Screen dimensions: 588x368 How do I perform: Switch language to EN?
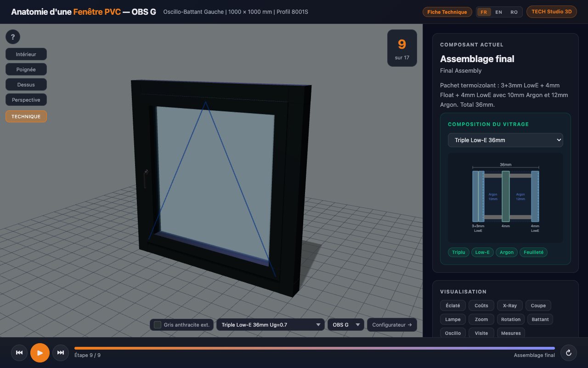499,12
